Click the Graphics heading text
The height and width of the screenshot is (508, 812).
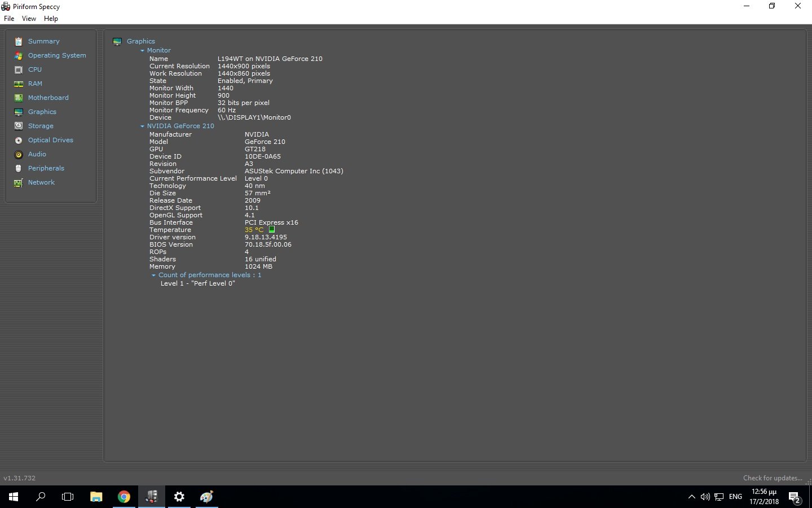pyautogui.click(x=141, y=41)
